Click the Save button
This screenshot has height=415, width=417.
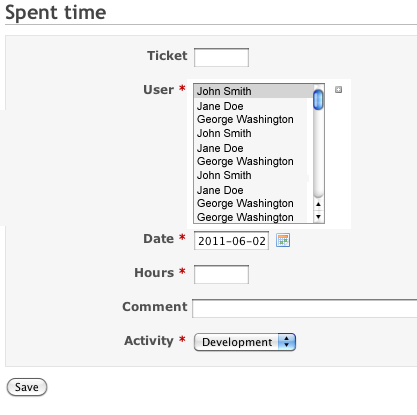pyautogui.click(x=27, y=387)
